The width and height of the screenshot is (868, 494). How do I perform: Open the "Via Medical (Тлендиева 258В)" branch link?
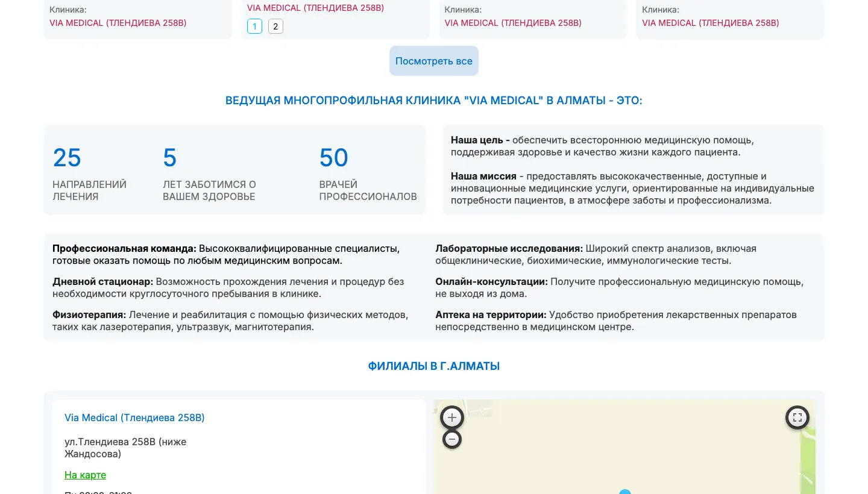point(134,417)
